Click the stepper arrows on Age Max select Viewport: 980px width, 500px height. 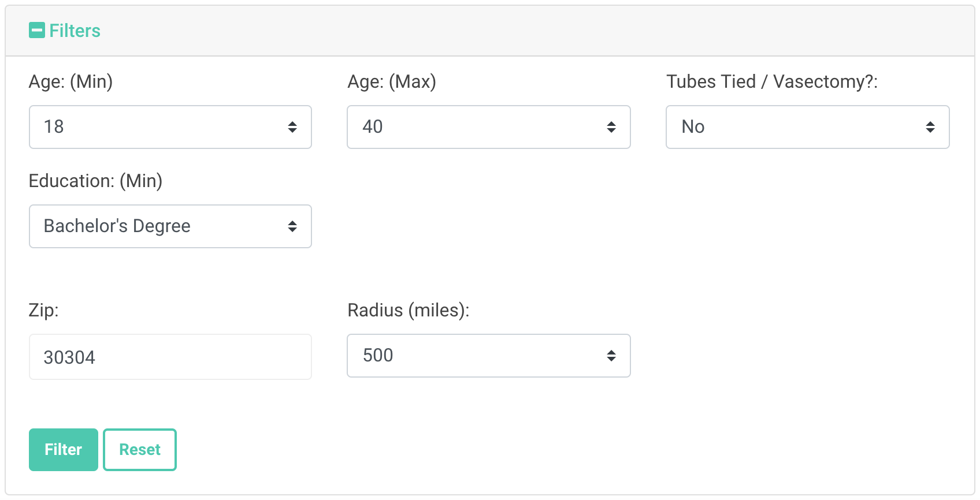pos(612,127)
